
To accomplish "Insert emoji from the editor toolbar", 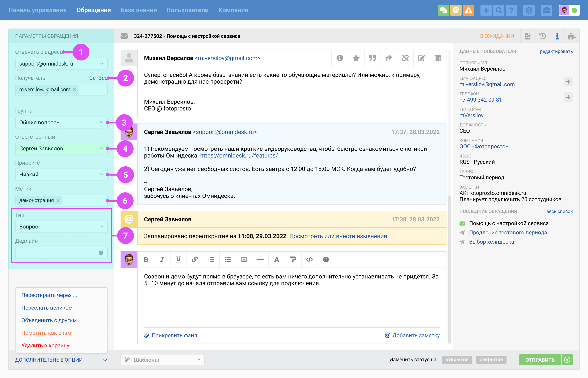I will click(x=326, y=259).
